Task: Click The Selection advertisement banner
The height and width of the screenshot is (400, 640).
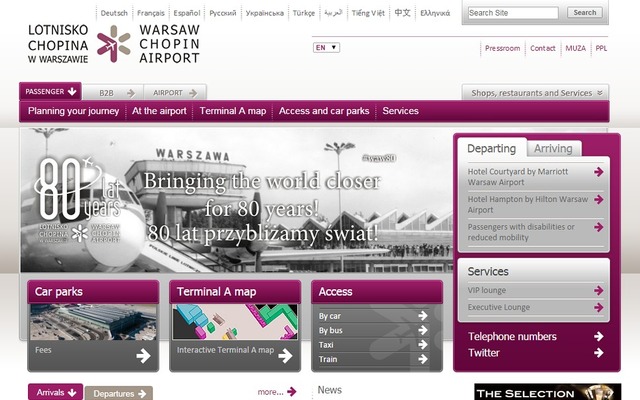Action: 548,392
